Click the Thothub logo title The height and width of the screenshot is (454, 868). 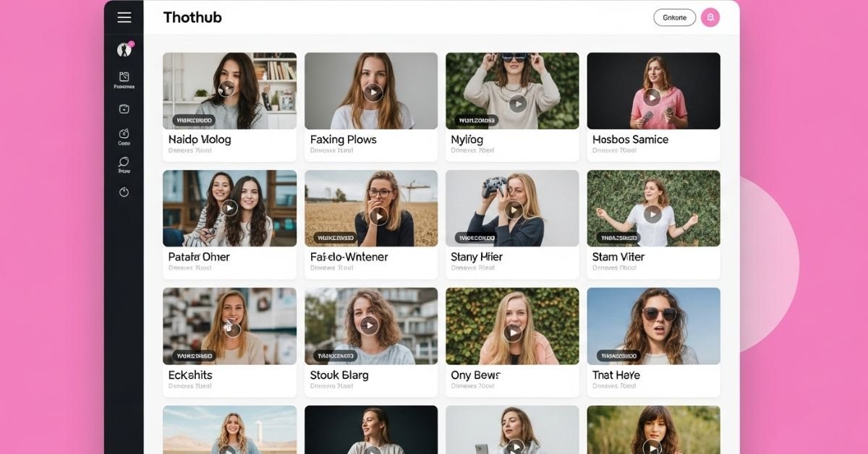pos(192,18)
